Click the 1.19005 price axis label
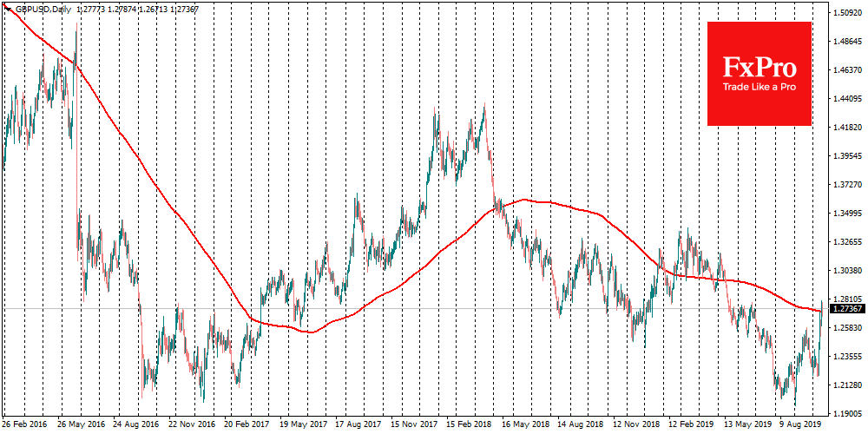The height and width of the screenshot is (434, 868). [x=847, y=413]
